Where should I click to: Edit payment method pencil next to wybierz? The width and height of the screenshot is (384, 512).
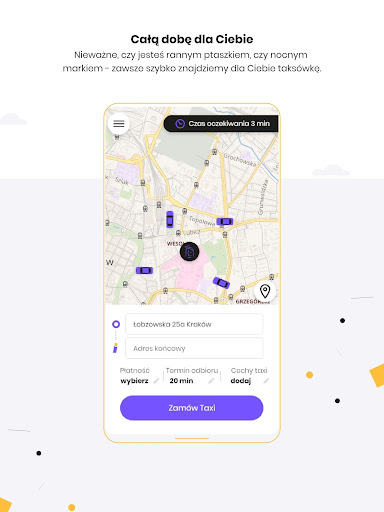click(156, 381)
